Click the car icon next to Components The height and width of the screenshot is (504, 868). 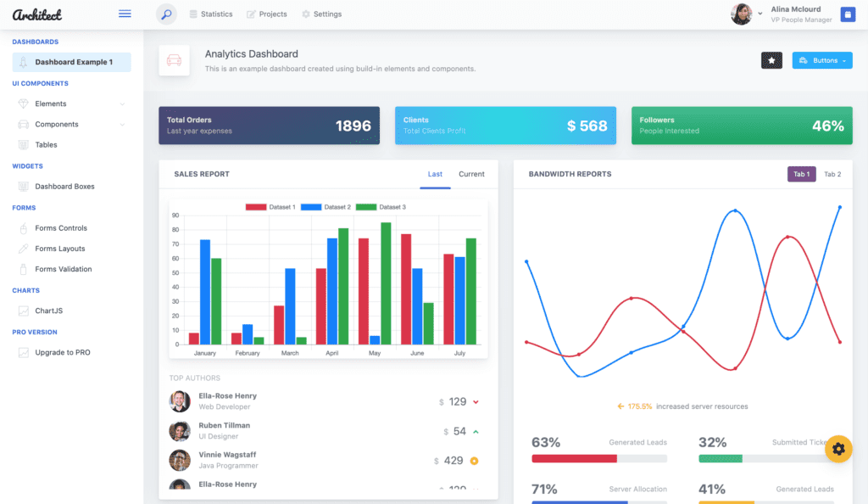pyautogui.click(x=23, y=124)
